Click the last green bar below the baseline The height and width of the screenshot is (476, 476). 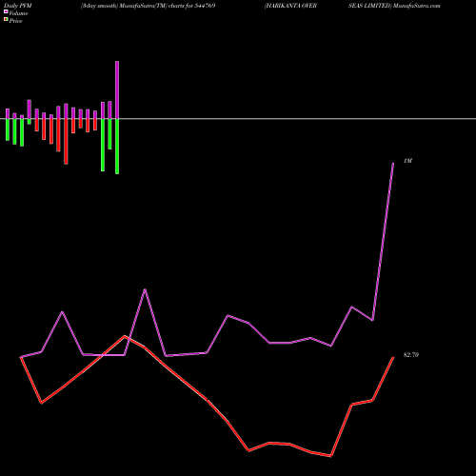117,147
